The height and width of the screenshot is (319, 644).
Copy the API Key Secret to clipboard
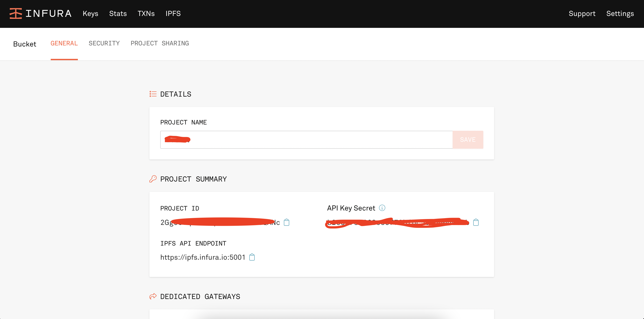point(476,222)
